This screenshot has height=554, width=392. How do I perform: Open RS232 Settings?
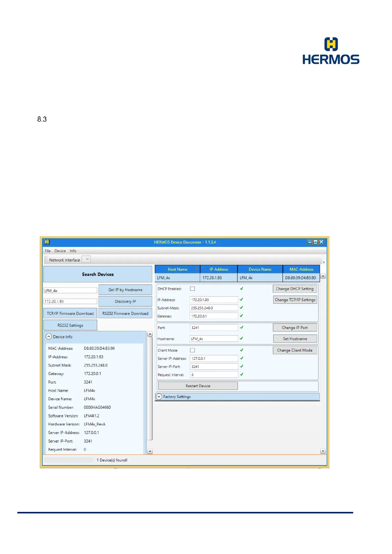click(70, 325)
